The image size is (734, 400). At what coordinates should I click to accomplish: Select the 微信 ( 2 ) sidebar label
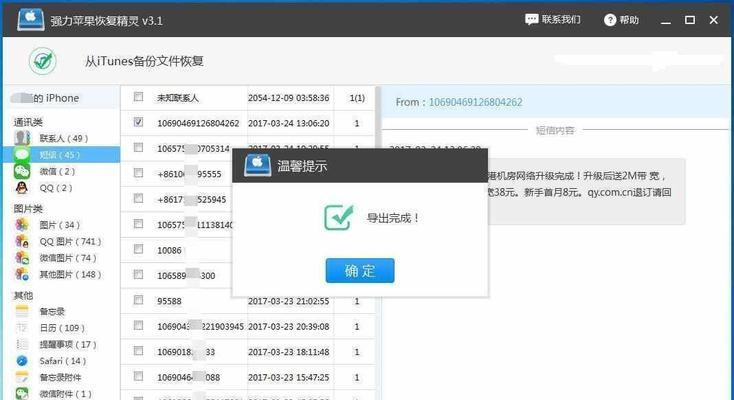coord(57,171)
